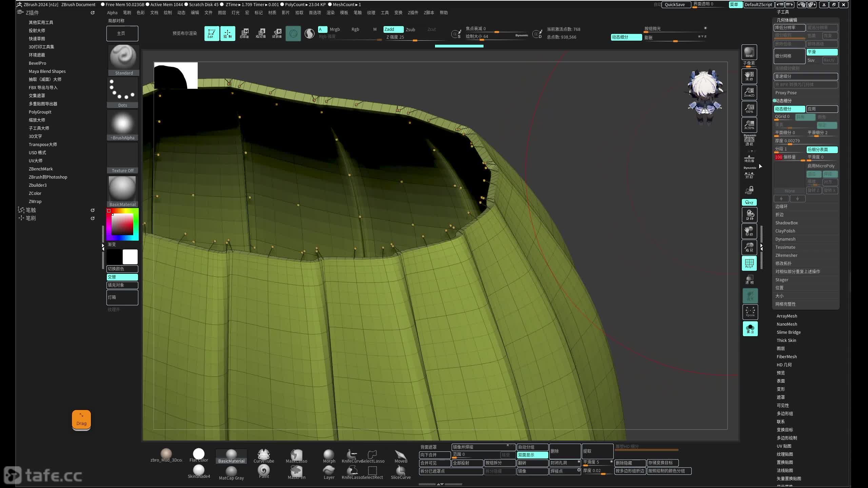Image resolution: width=868 pixels, height=488 pixels.
Task: Expand the 笔触 stroke palette
Action: (31, 210)
